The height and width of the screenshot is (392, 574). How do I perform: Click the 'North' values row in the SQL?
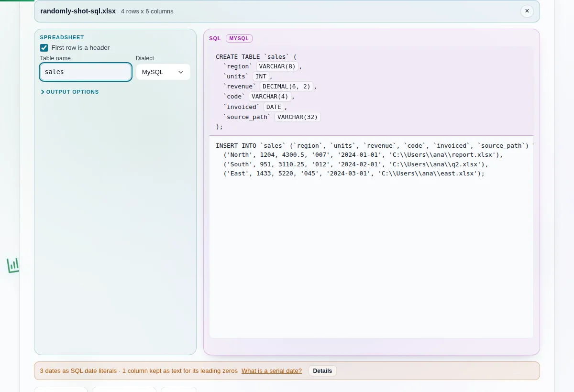(x=364, y=155)
